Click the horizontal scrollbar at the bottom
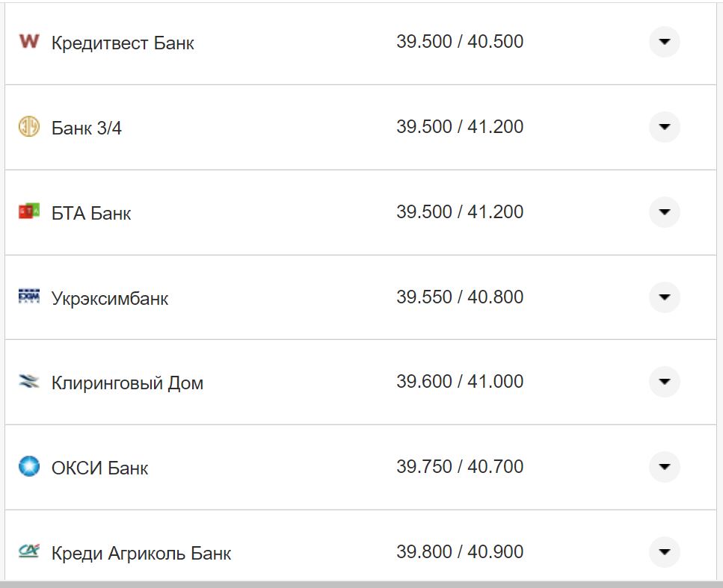The width and height of the screenshot is (723, 588). [x=361, y=584]
